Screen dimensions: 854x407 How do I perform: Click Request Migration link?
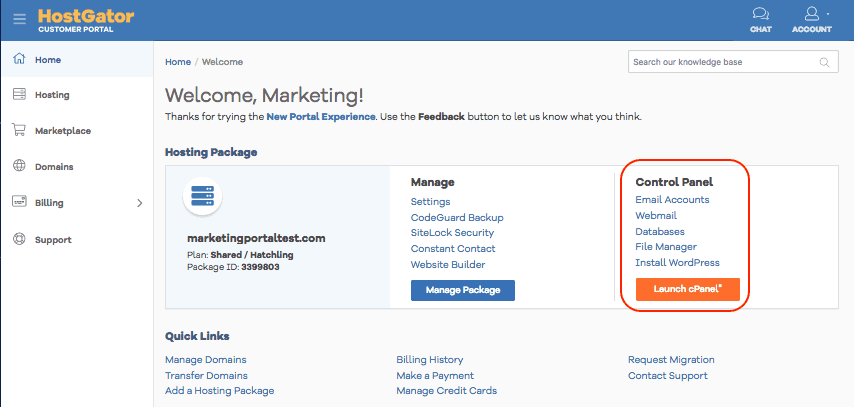(671, 360)
